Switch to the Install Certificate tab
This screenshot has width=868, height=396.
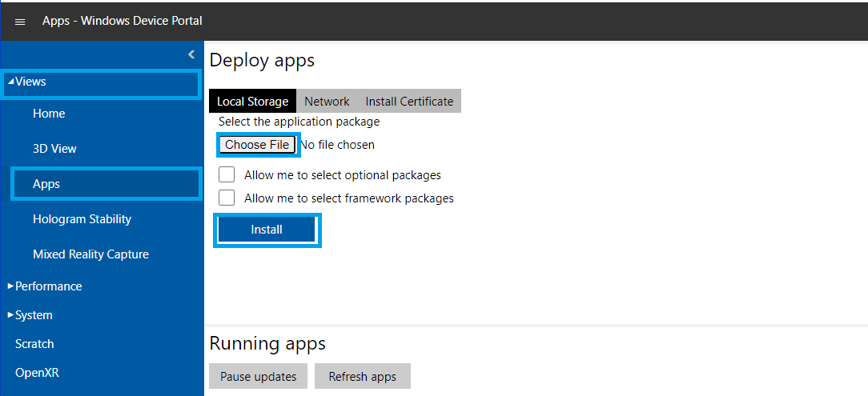[409, 102]
